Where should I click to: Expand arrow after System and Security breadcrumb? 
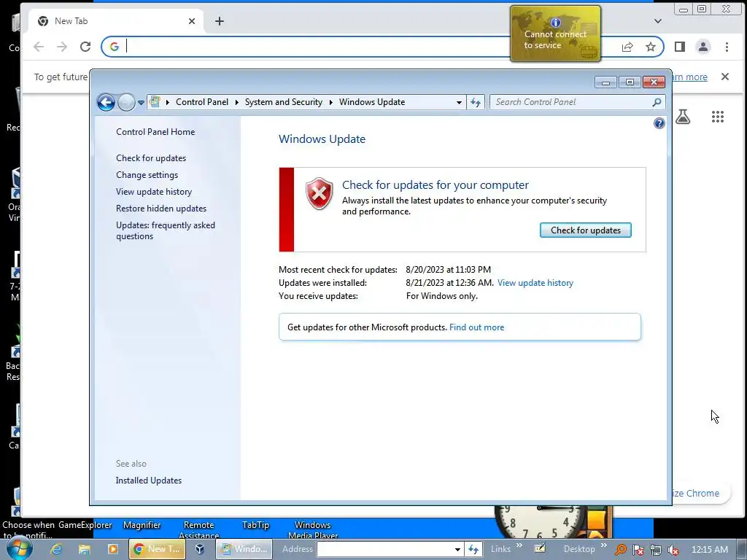(x=330, y=102)
